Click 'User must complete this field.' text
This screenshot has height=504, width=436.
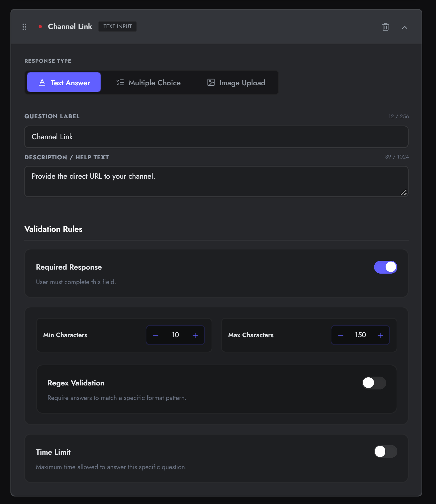[76, 282]
